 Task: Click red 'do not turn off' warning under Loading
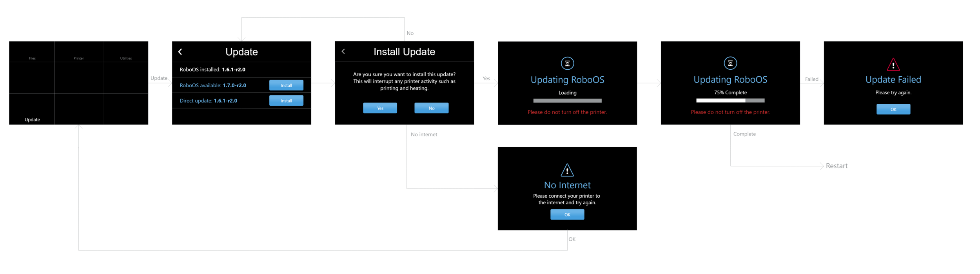567,112
